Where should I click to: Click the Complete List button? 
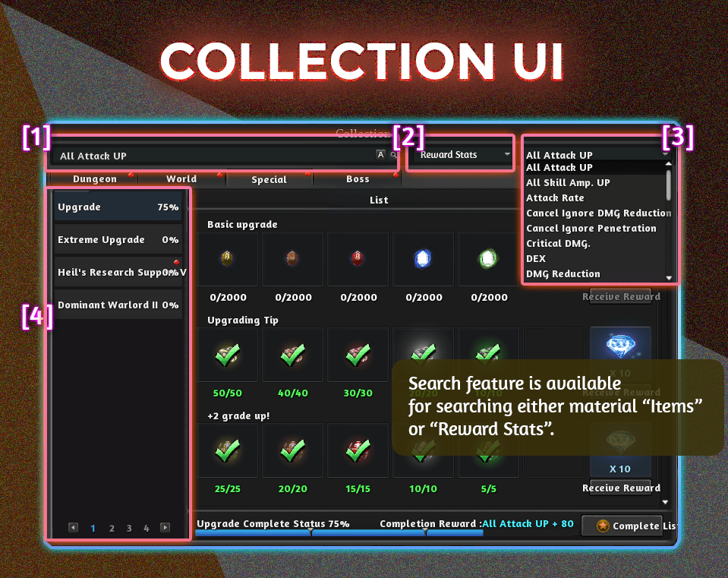pyautogui.click(x=628, y=526)
